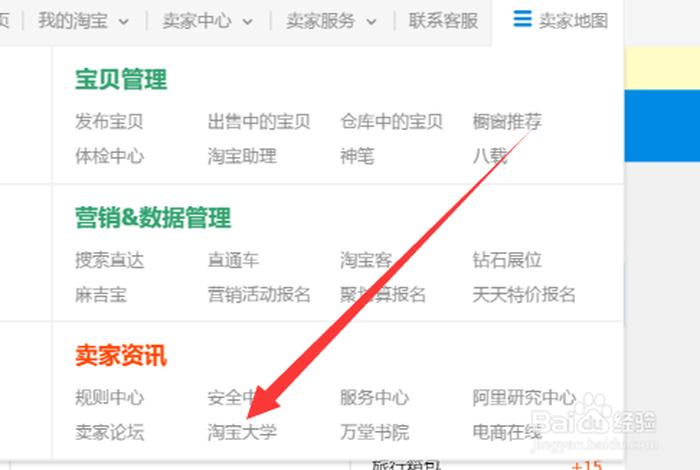
Task: Open the 规则中心 link
Action: tap(109, 397)
